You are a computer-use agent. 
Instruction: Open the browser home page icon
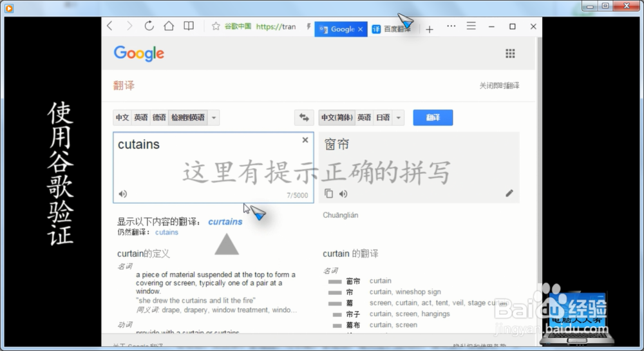click(x=169, y=26)
